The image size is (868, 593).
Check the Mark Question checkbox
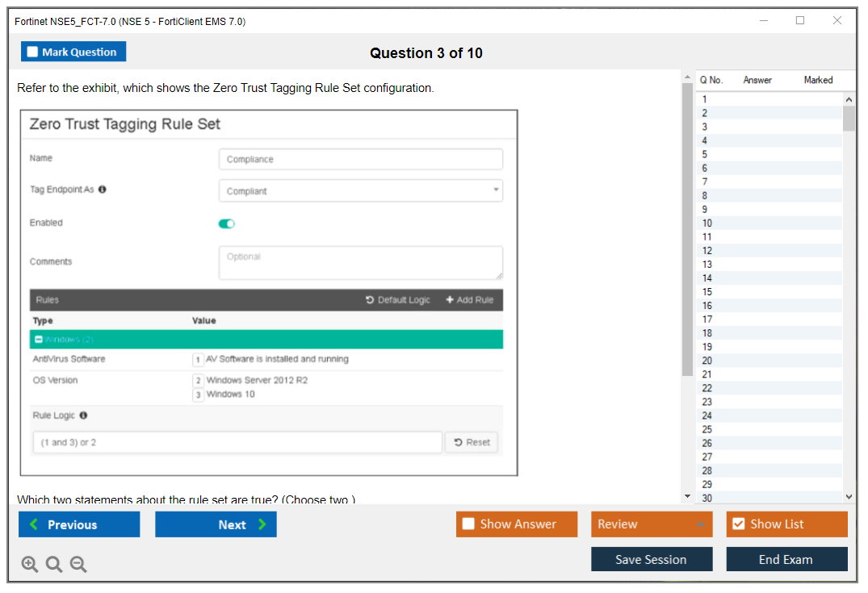(32, 52)
